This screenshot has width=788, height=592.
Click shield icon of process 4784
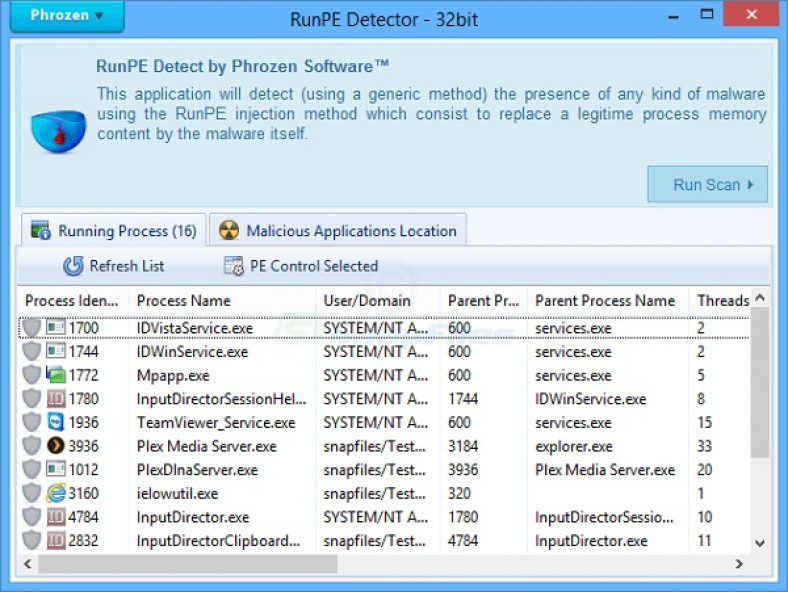(32, 517)
